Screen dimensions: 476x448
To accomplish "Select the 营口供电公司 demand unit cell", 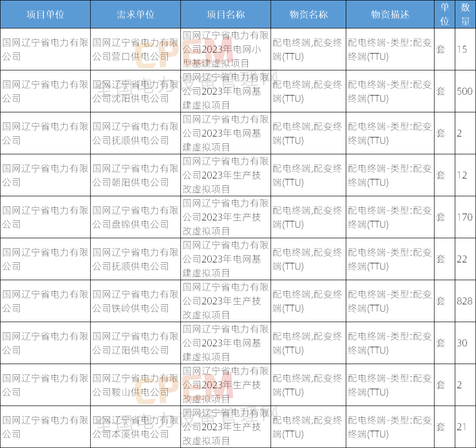I will coord(135,50).
